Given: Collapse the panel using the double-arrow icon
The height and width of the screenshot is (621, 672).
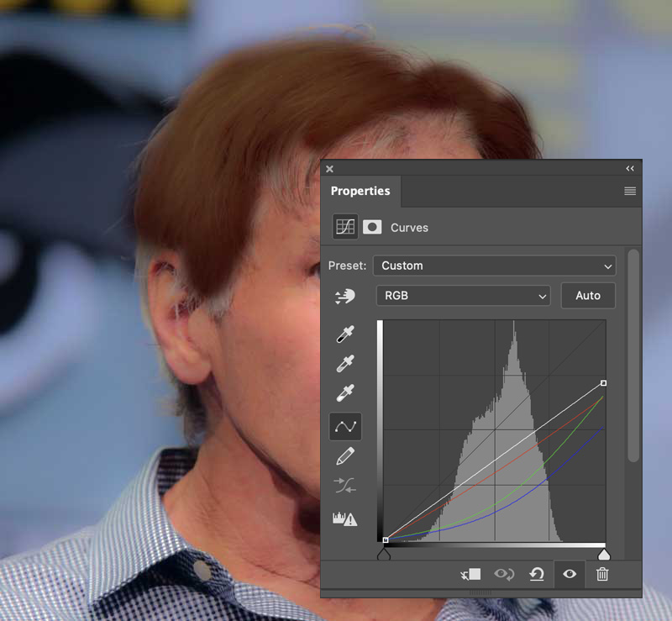Looking at the screenshot, I should pos(629,169).
